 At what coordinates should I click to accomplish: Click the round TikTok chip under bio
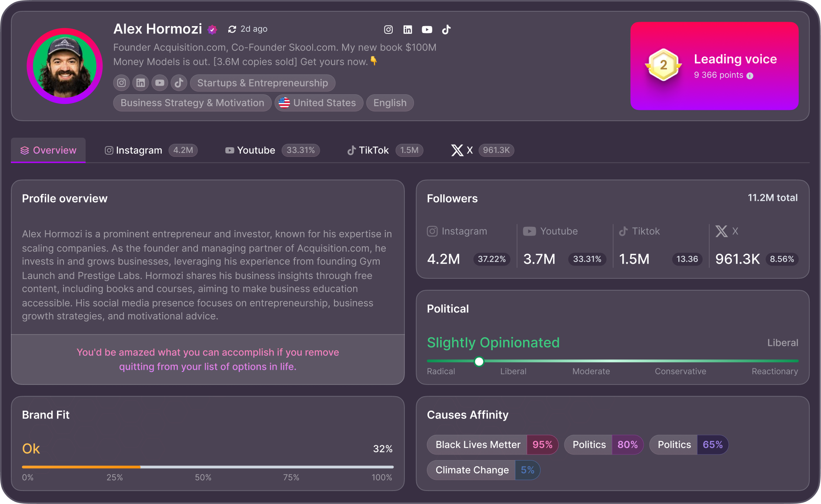click(179, 83)
